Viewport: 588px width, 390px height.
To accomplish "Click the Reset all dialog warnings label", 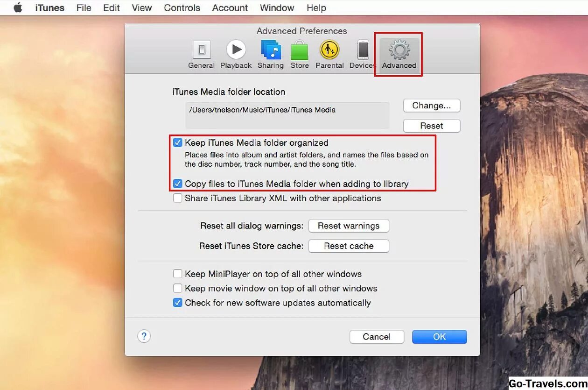I will (x=252, y=226).
